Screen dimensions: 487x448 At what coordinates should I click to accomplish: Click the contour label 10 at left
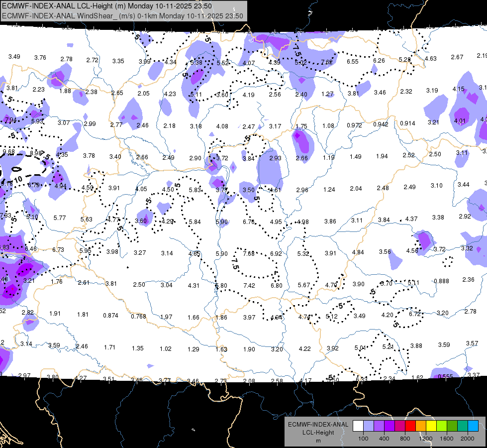click(18, 179)
